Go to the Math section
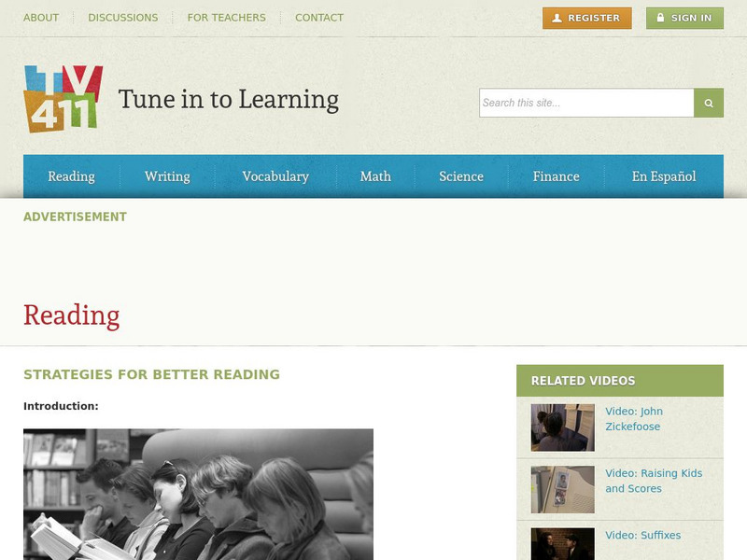The image size is (747, 560). pyautogui.click(x=375, y=176)
